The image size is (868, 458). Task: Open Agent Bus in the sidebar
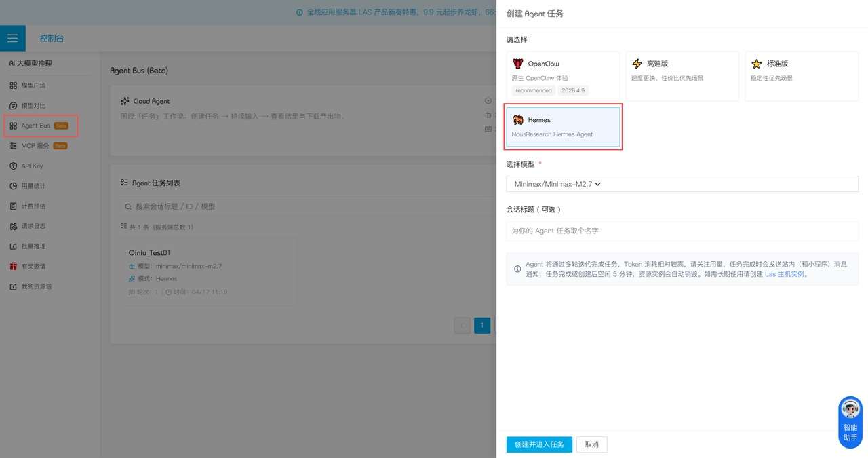(41, 126)
